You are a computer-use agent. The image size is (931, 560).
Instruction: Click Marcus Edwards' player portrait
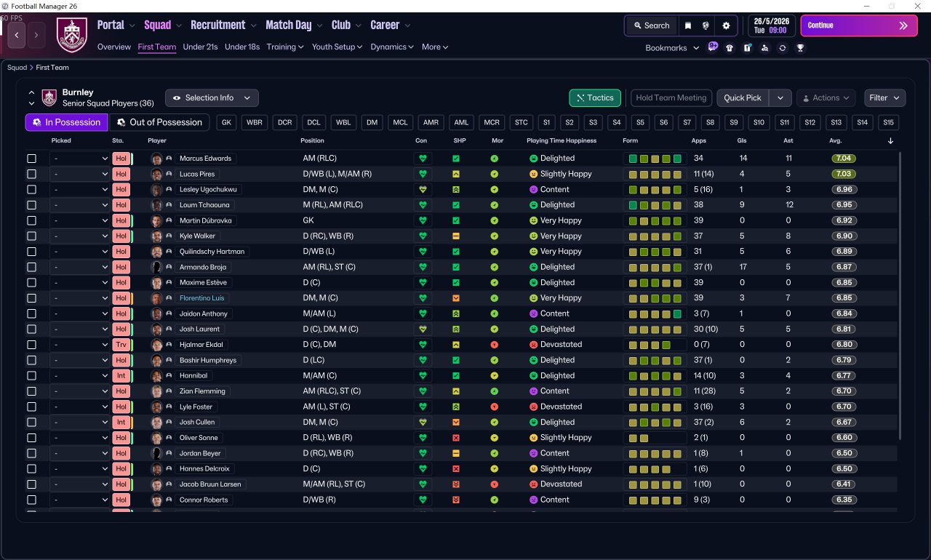point(156,159)
